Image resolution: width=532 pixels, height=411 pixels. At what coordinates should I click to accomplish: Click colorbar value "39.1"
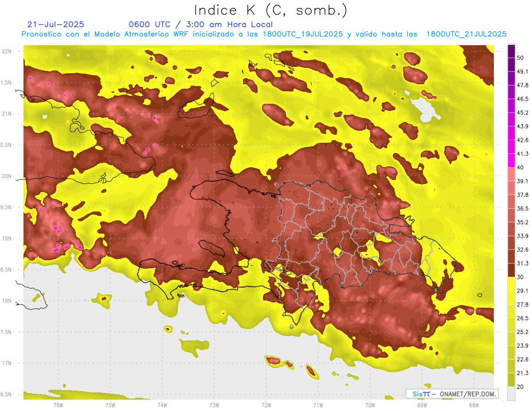coord(523,181)
